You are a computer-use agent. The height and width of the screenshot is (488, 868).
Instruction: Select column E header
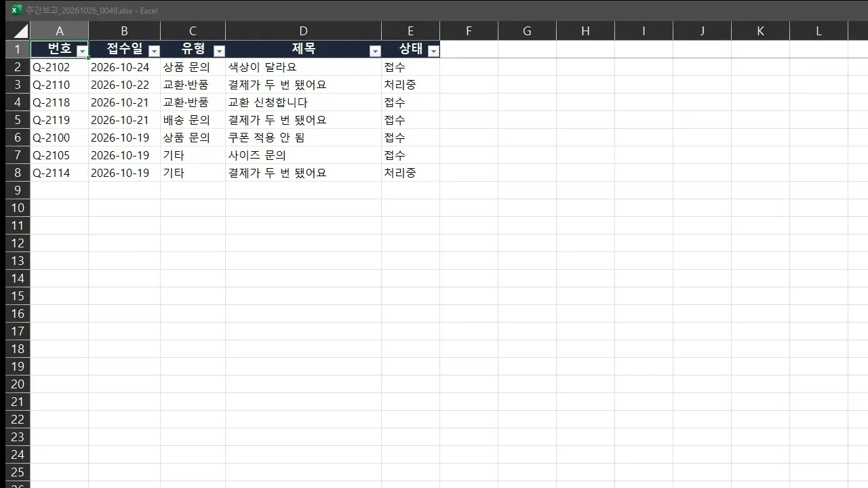[410, 30]
